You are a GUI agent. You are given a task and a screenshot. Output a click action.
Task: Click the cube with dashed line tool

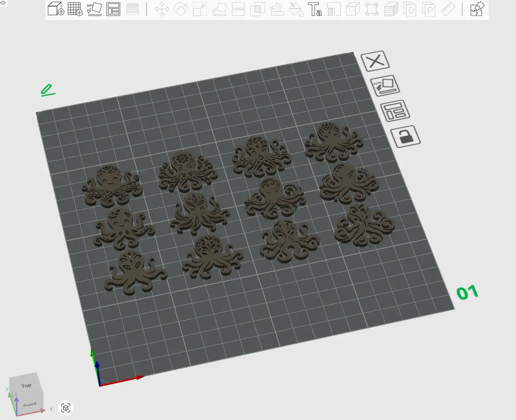click(x=353, y=9)
